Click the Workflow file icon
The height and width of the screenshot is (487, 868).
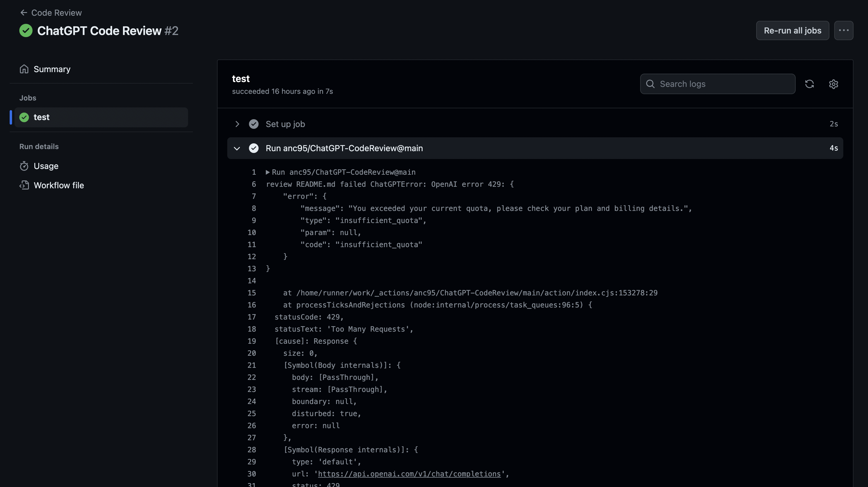(24, 185)
